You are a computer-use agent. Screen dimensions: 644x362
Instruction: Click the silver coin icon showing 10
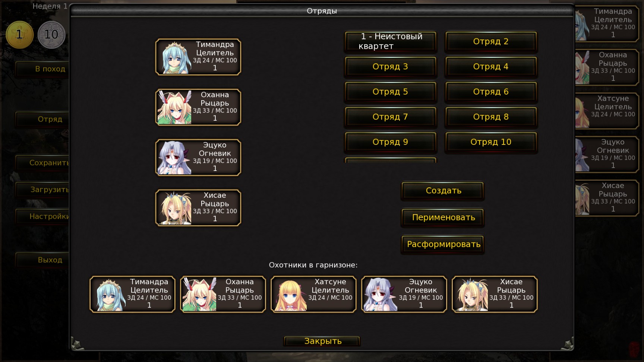coord(51,35)
